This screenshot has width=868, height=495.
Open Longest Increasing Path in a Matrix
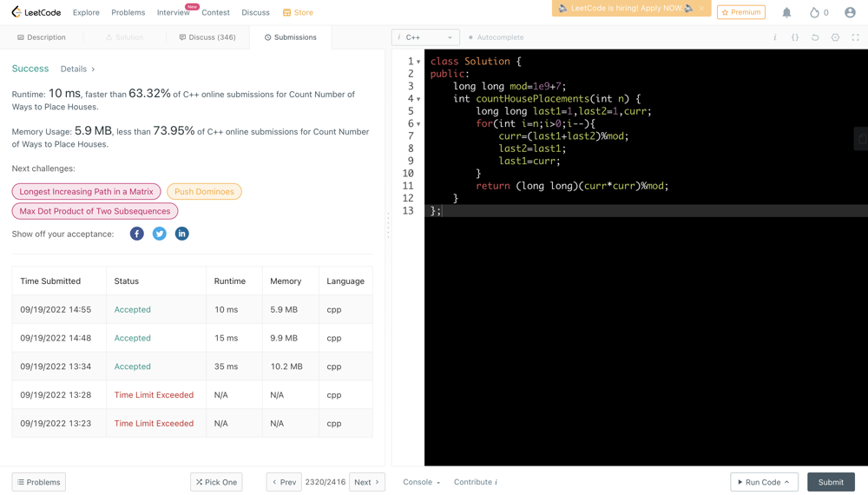[x=86, y=191]
